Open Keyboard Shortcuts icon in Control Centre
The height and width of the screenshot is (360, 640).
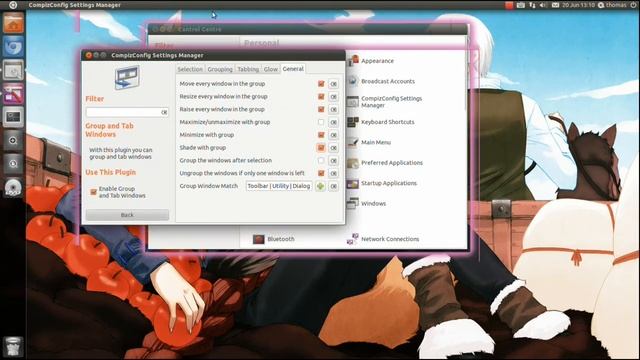tap(353, 122)
